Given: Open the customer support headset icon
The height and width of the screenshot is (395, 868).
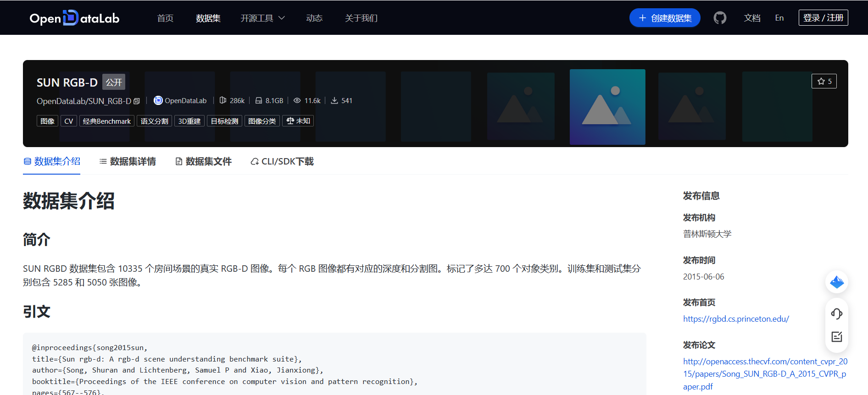Looking at the screenshot, I should (x=837, y=314).
